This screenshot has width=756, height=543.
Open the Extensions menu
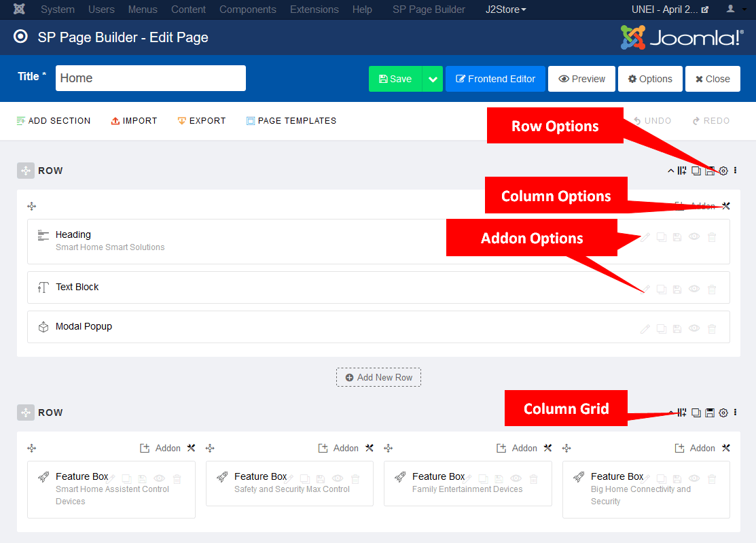click(x=314, y=10)
